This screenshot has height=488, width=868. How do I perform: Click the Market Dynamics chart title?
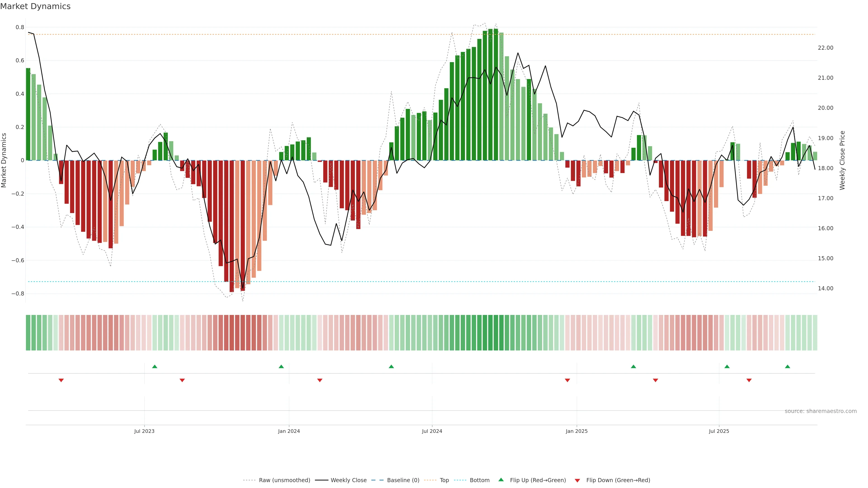[35, 6]
